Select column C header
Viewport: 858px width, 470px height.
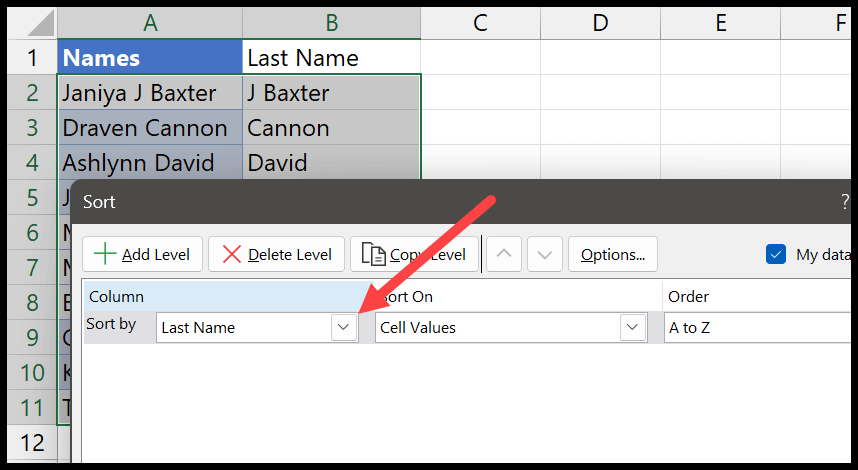click(480, 23)
